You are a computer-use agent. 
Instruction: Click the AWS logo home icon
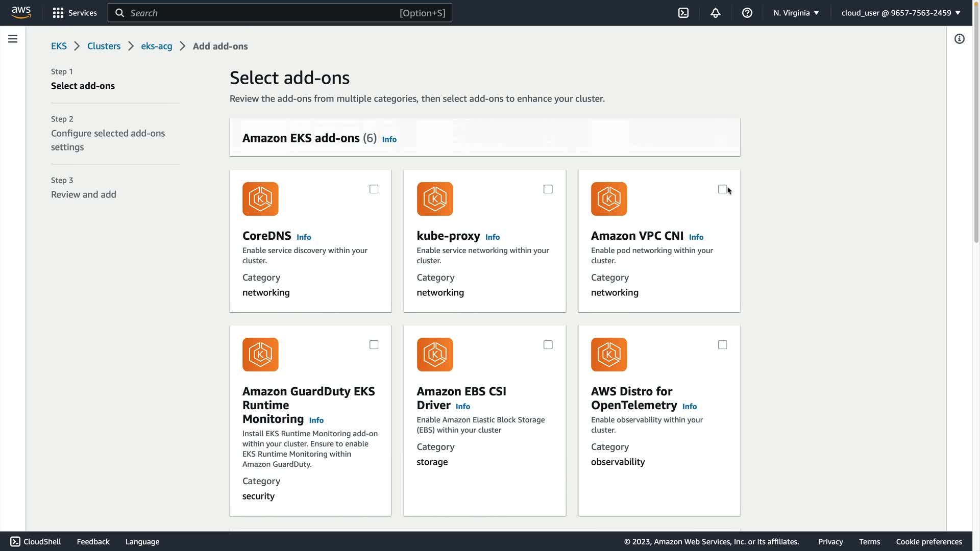[21, 12]
